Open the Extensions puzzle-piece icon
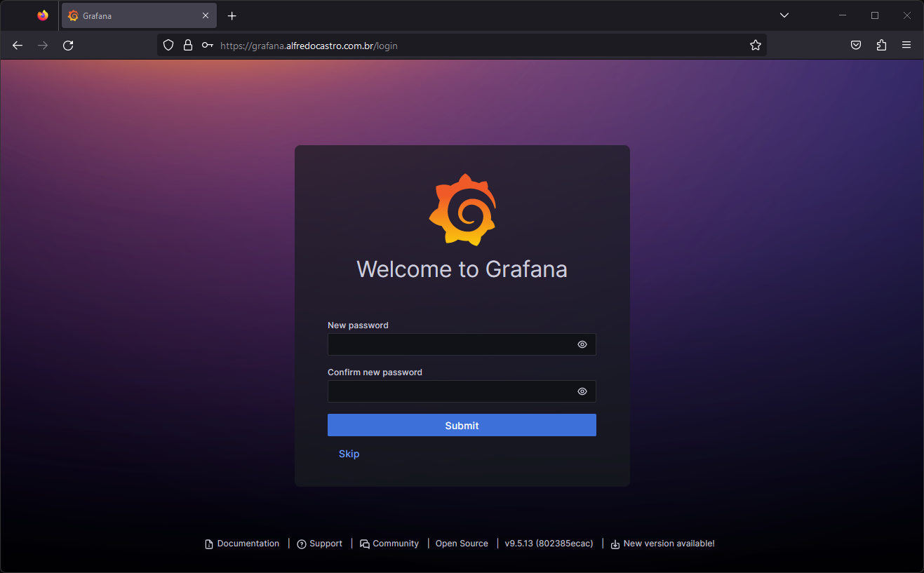This screenshot has height=573, width=924. click(881, 45)
